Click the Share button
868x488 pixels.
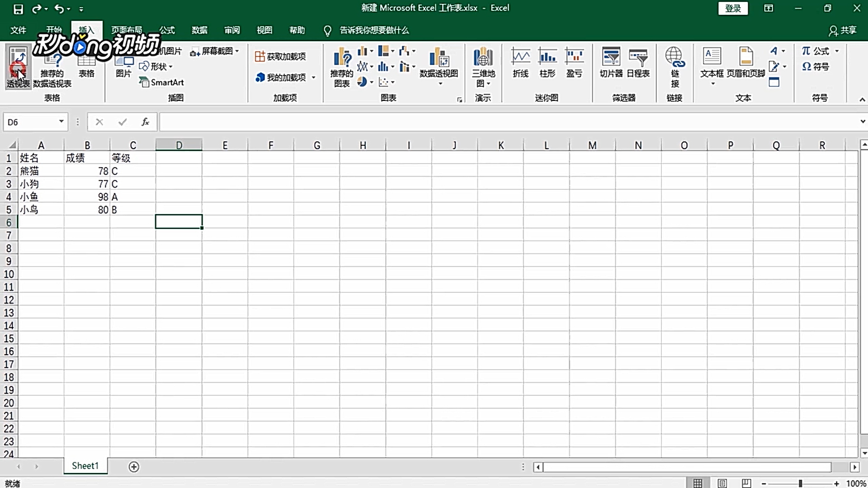(x=843, y=30)
